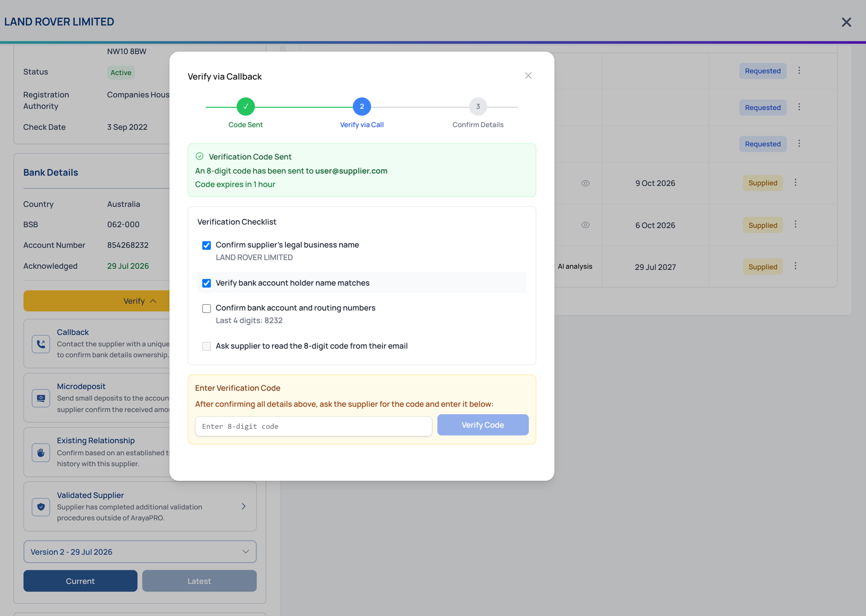Click the Code expires in 1 hour text
866x616 pixels.
pos(235,184)
